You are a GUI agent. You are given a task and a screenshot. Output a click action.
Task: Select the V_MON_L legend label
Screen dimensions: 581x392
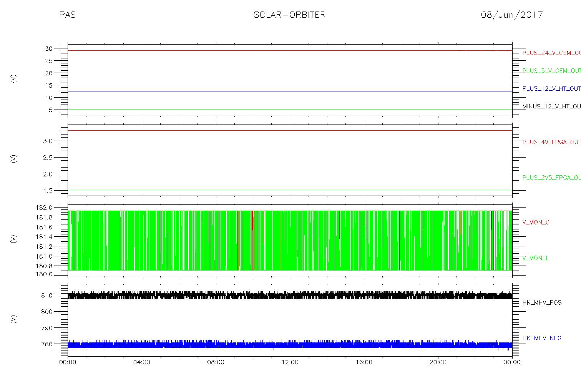coord(535,258)
